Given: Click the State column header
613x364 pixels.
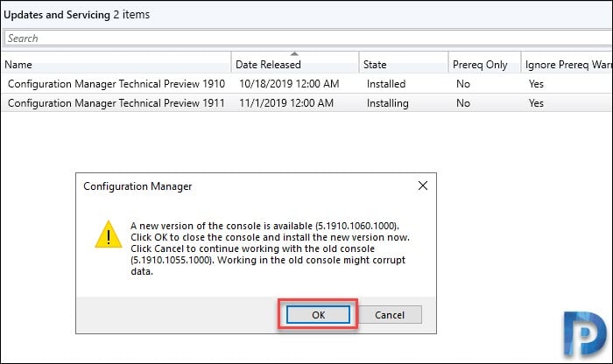Looking at the screenshot, I should (x=404, y=65).
